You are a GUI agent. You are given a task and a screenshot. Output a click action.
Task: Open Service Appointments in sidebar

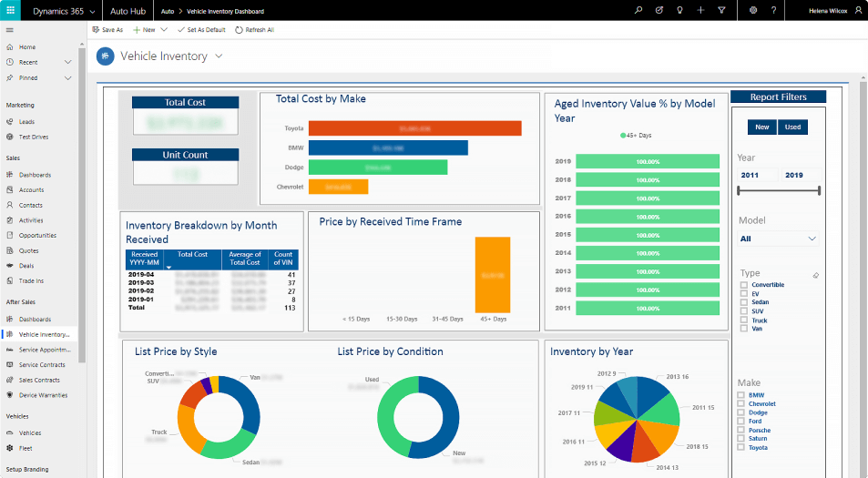tap(39, 350)
